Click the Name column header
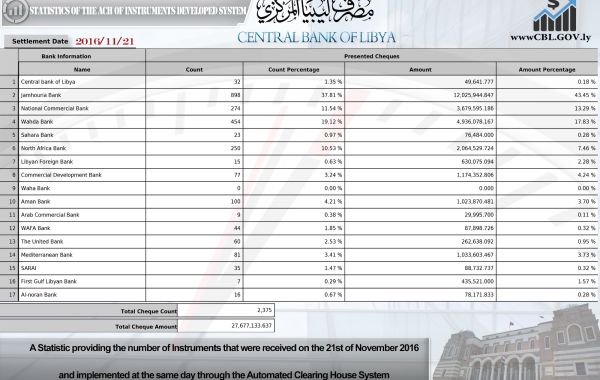Image resolution: width=600 pixels, height=380 pixels. [82, 69]
